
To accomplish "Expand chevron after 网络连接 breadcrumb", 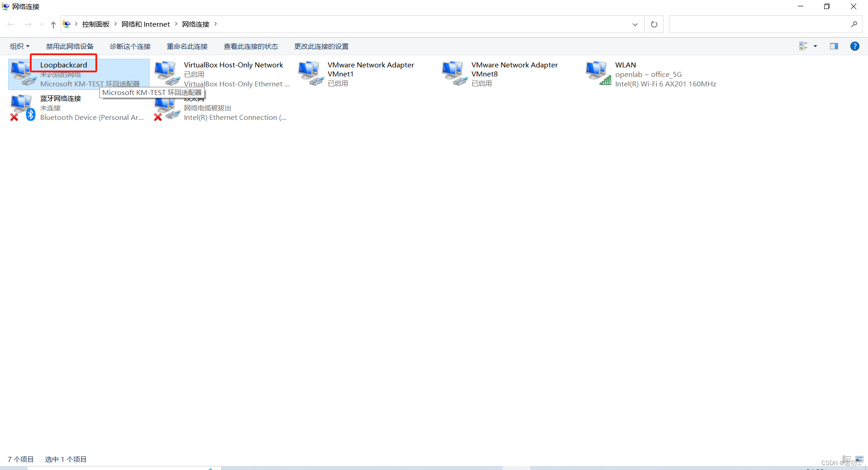I will coord(215,24).
